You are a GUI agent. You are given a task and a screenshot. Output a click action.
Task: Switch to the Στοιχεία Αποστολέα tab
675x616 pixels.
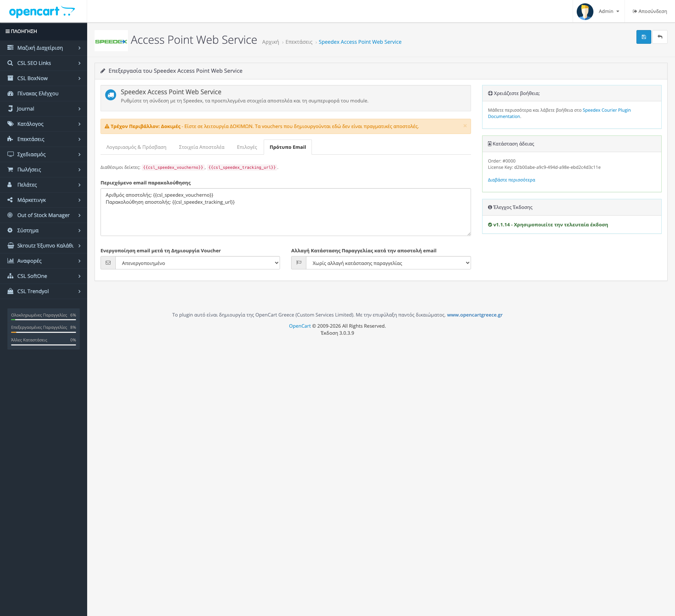[x=201, y=147]
